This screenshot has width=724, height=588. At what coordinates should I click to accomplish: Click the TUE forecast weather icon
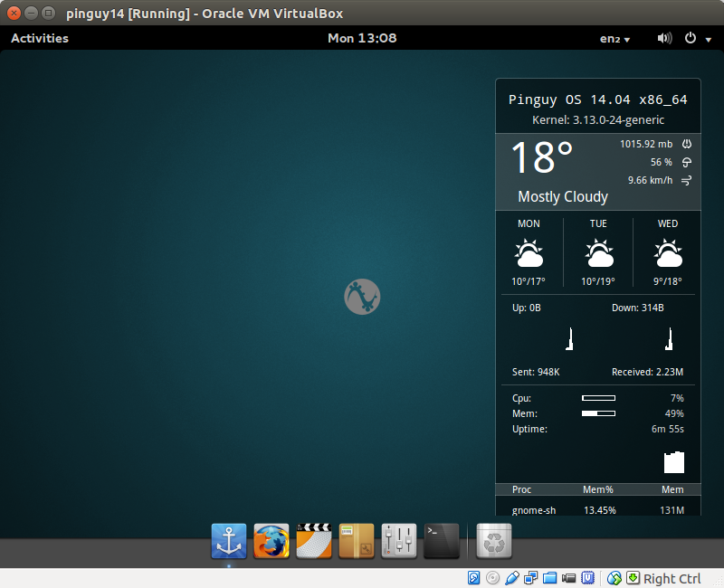599,253
